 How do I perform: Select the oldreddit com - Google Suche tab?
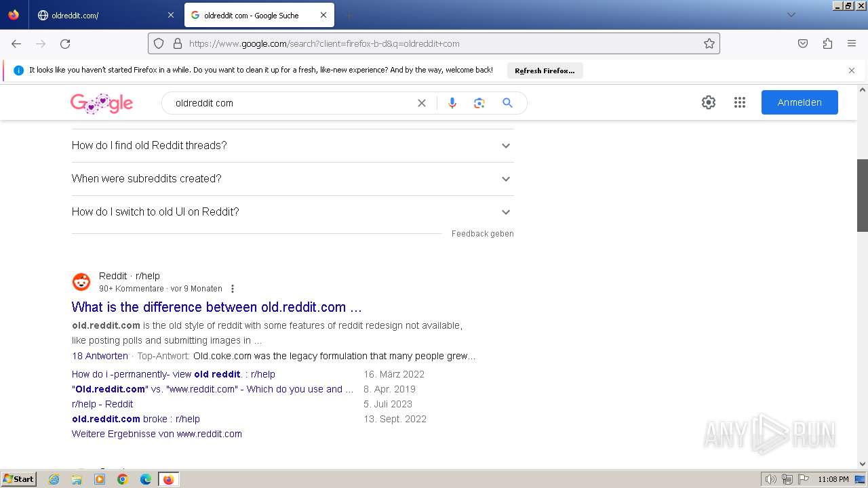point(259,15)
